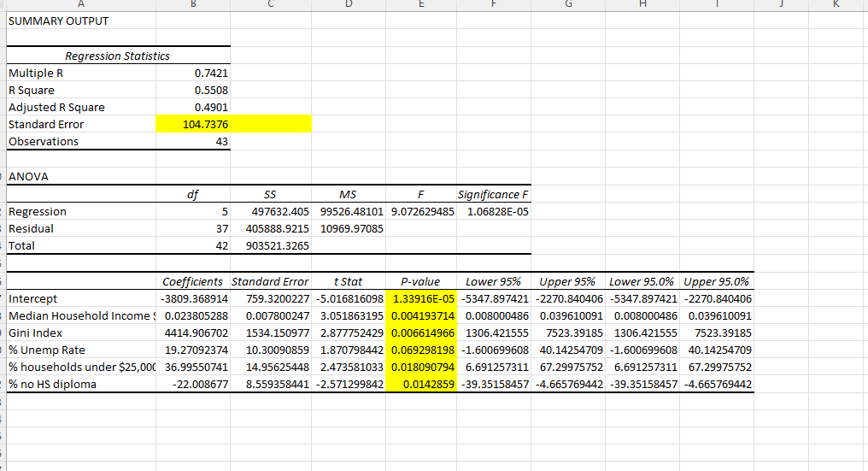This screenshot has height=471, width=868.
Task: Select Intercept p-value 1.33916E-05
Action: coord(421,298)
